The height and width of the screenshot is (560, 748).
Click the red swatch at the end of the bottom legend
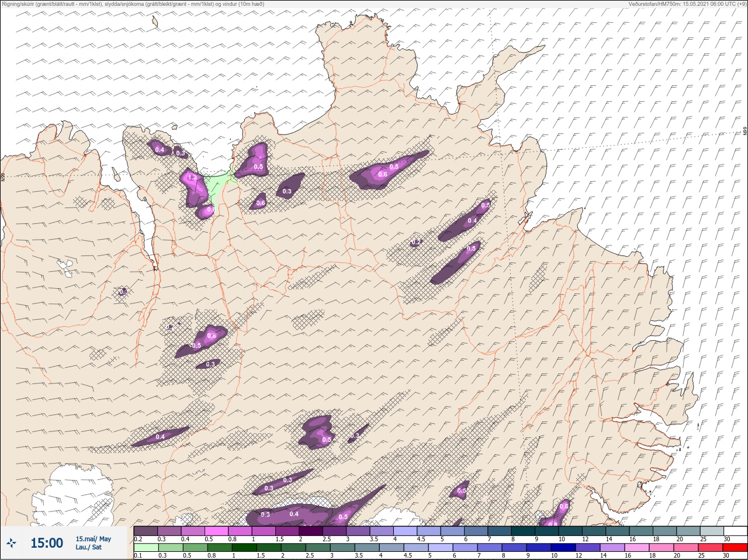tap(736, 548)
